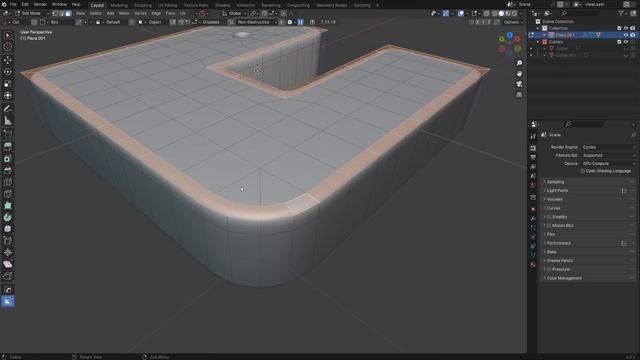Open Render Engine Cycles dropdown
Screen dimensions: 640x360
[x=609, y=147]
